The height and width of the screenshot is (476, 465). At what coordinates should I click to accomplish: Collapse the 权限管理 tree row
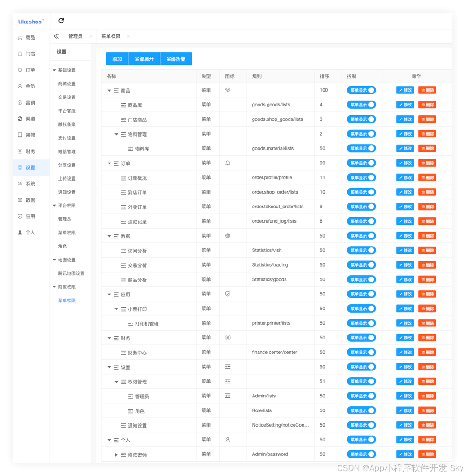(116, 382)
